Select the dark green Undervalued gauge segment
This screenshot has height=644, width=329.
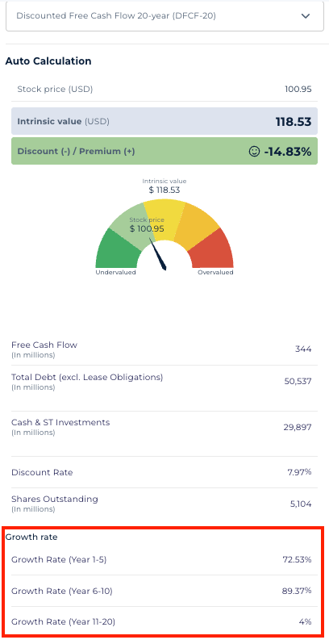coord(117,251)
